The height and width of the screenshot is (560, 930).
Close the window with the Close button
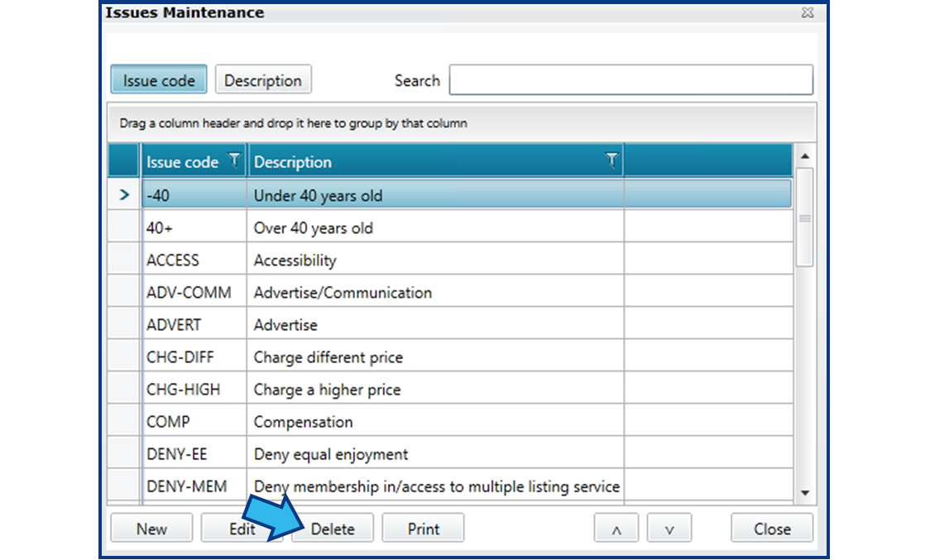coord(772,528)
